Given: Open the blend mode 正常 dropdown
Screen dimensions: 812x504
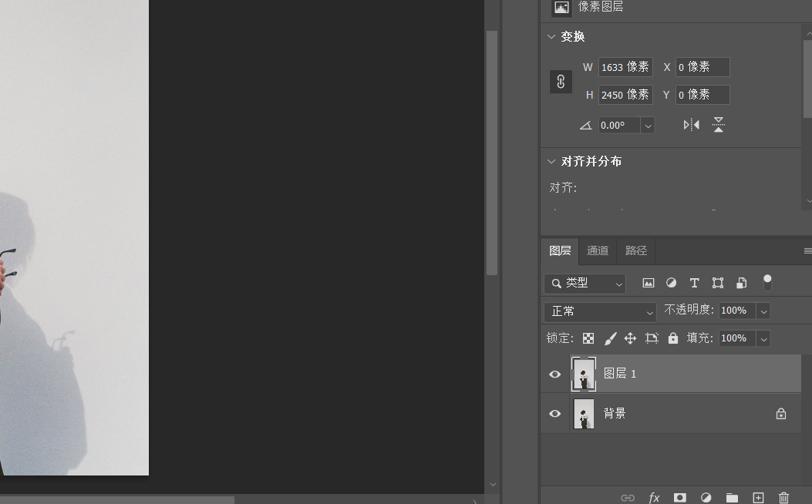Looking at the screenshot, I should pyautogui.click(x=600, y=311).
